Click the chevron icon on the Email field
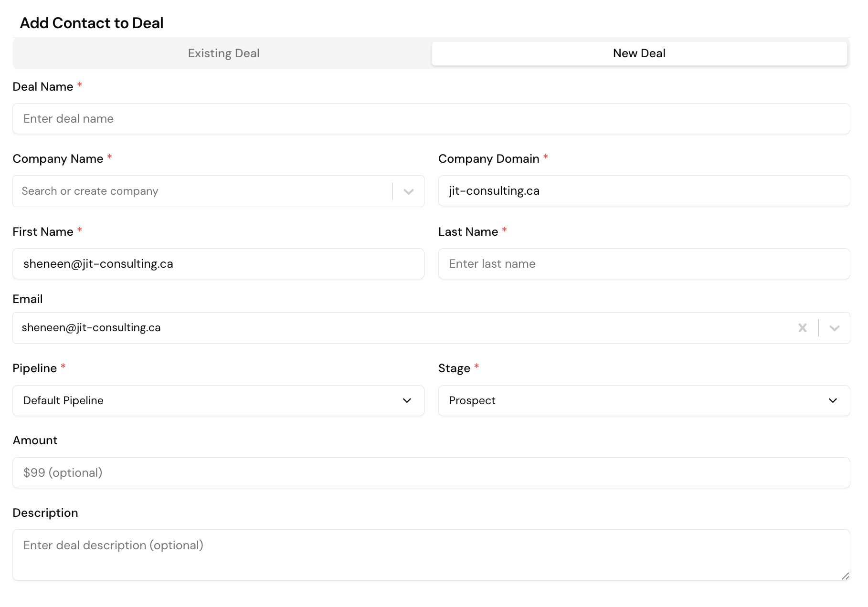868x607 pixels. pyautogui.click(x=834, y=328)
